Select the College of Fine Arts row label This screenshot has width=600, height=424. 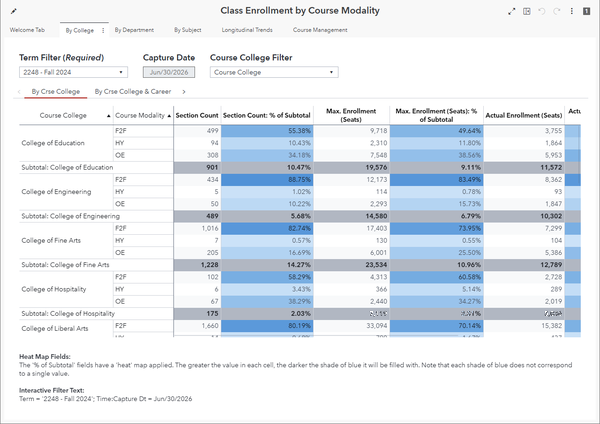click(x=51, y=240)
